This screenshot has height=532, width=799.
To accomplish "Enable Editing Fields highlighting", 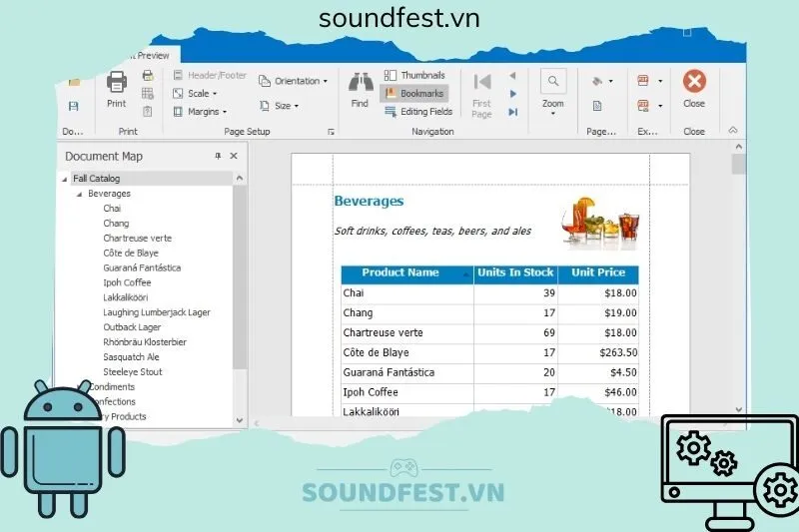I will (x=418, y=112).
